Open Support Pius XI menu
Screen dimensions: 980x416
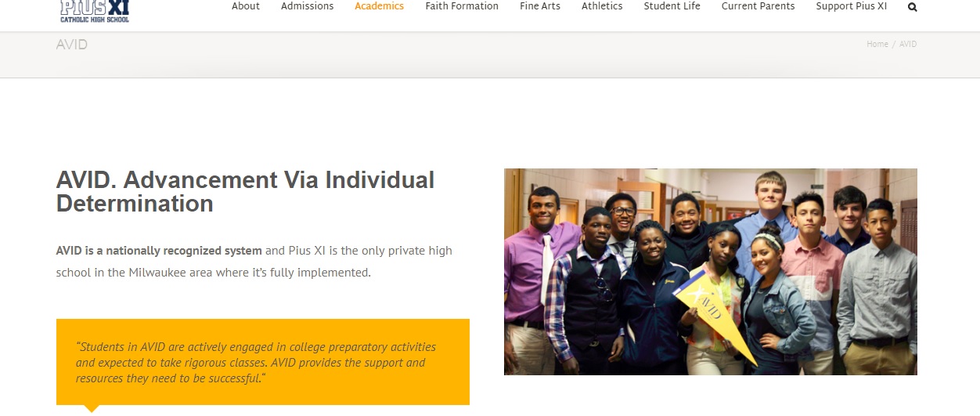(852, 6)
